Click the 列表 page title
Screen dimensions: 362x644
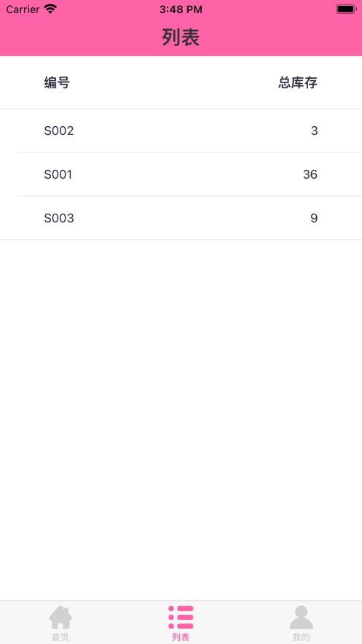181,38
